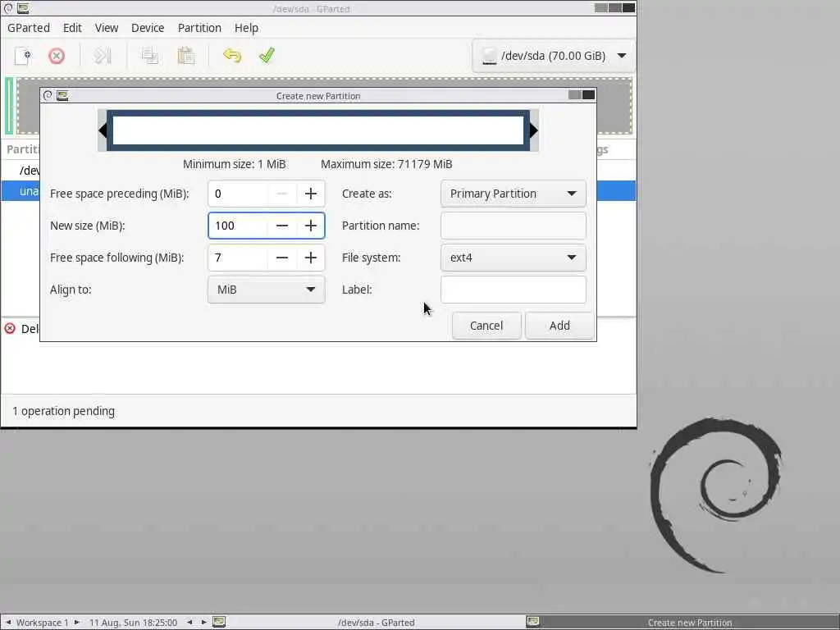Open the Edit menu
Viewport: 840px width, 630px height.
72,28
